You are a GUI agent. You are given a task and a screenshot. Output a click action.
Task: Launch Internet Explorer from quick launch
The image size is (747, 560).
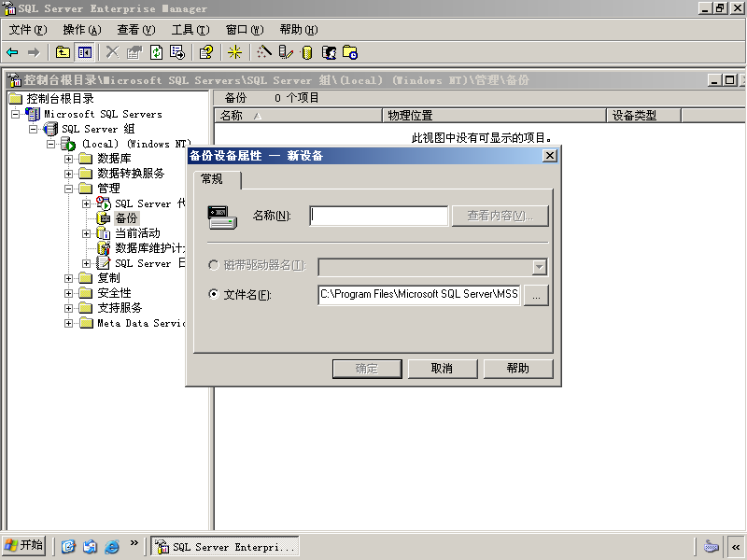pos(111,546)
